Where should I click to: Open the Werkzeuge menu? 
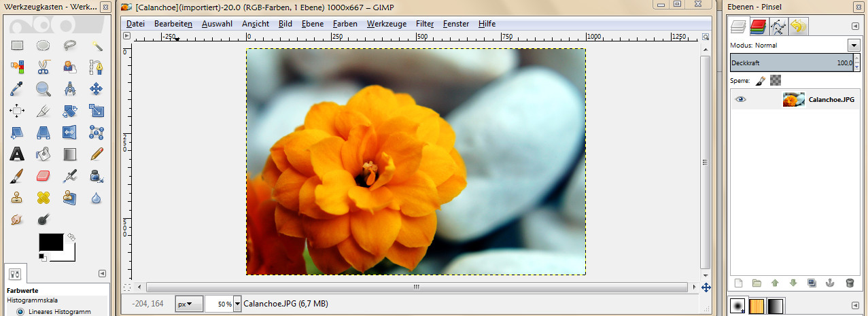pos(387,24)
